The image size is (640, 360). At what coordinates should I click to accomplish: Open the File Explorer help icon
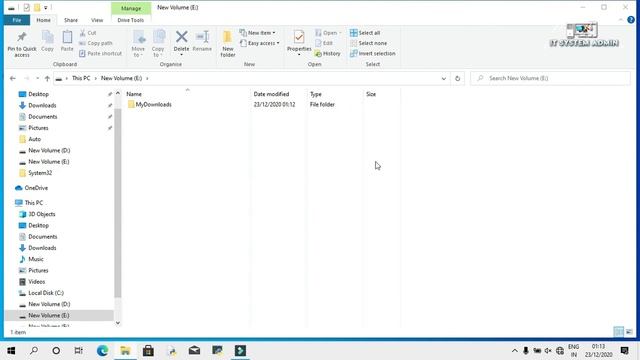pos(631,20)
